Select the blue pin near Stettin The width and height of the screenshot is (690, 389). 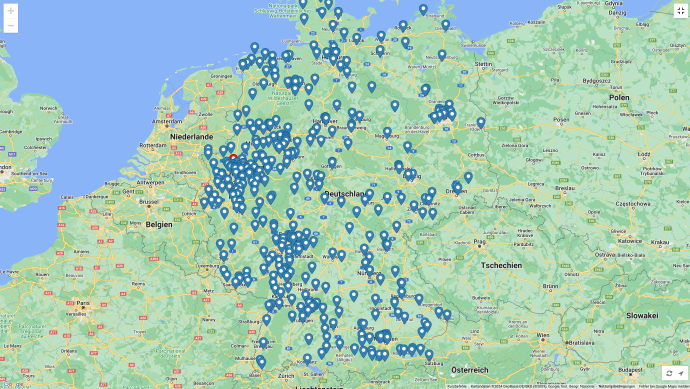(x=442, y=55)
